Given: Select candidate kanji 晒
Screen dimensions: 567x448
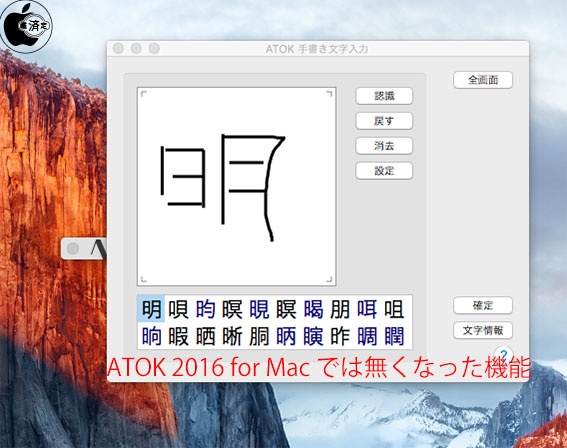Looking at the screenshot, I should click(x=205, y=336).
